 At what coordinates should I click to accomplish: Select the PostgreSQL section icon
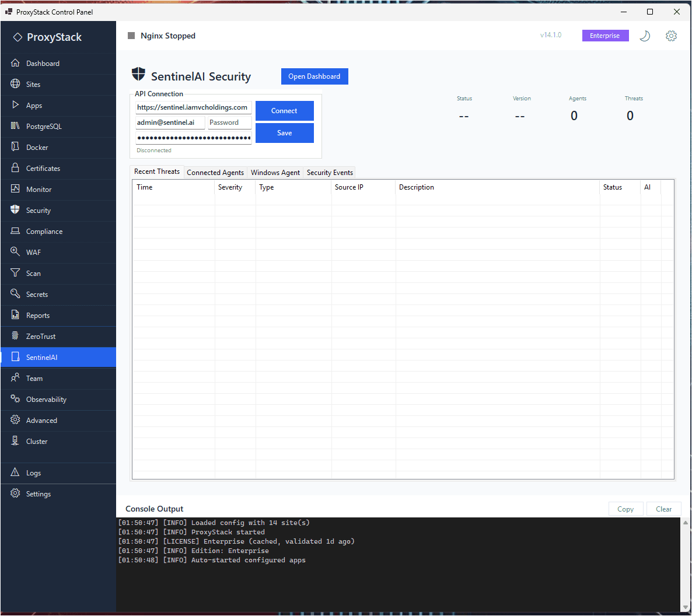pyautogui.click(x=15, y=126)
